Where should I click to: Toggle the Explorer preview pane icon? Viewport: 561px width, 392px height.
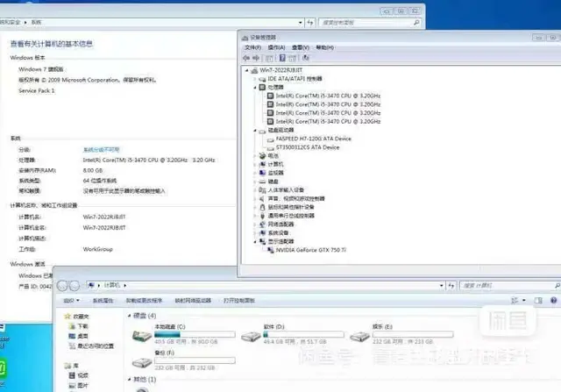click(x=538, y=300)
